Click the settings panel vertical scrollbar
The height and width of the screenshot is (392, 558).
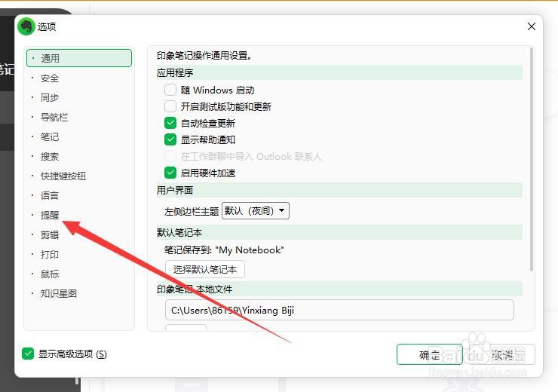tap(532, 160)
